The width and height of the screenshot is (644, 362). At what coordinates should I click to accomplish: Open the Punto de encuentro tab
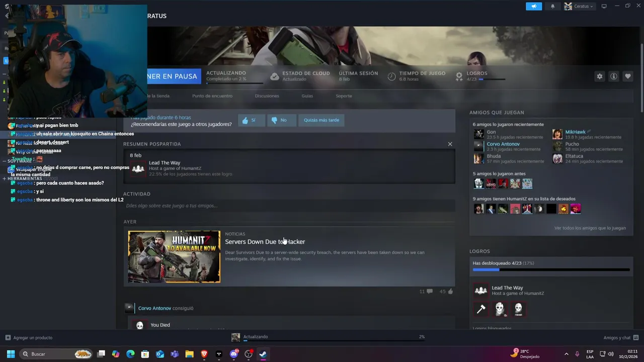212,96
